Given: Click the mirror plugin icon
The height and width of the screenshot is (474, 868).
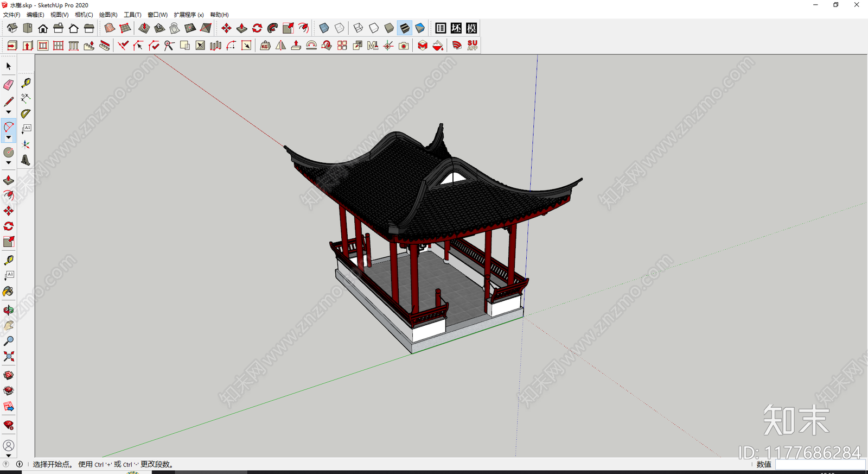Looking at the screenshot, I should [x=280, y=46].
